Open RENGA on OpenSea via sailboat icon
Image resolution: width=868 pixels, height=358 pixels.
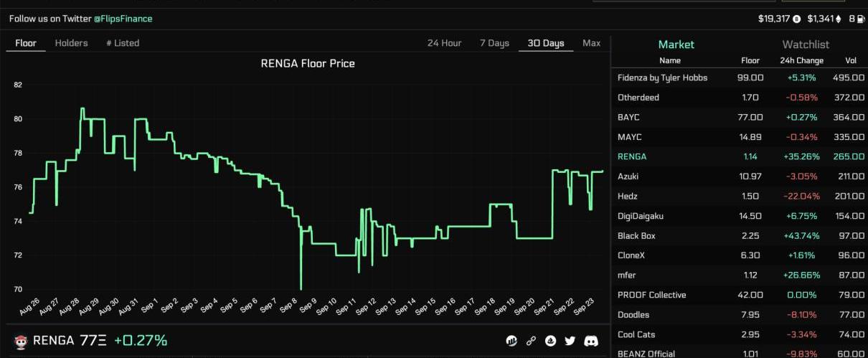point(551,341)
